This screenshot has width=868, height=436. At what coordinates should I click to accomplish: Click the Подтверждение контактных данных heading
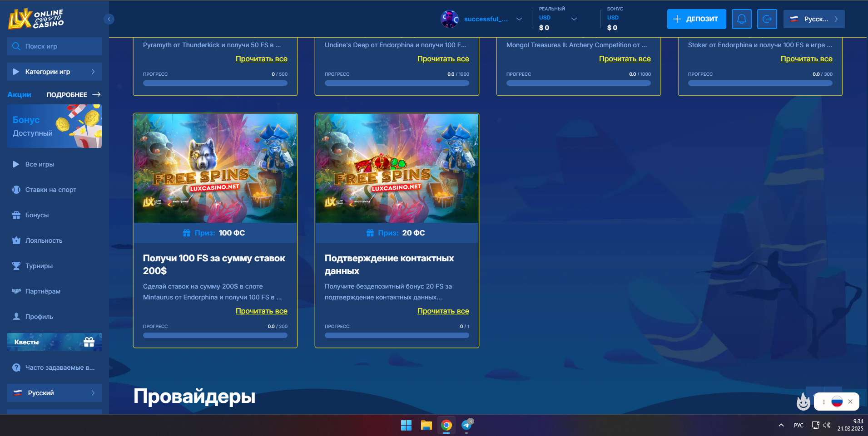(x=389, y=265)
